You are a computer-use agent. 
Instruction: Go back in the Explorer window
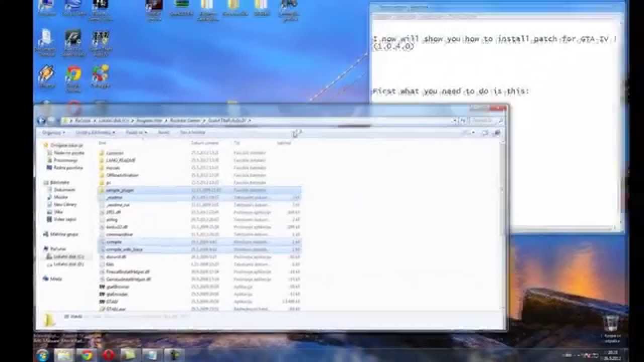coord(42,121)
